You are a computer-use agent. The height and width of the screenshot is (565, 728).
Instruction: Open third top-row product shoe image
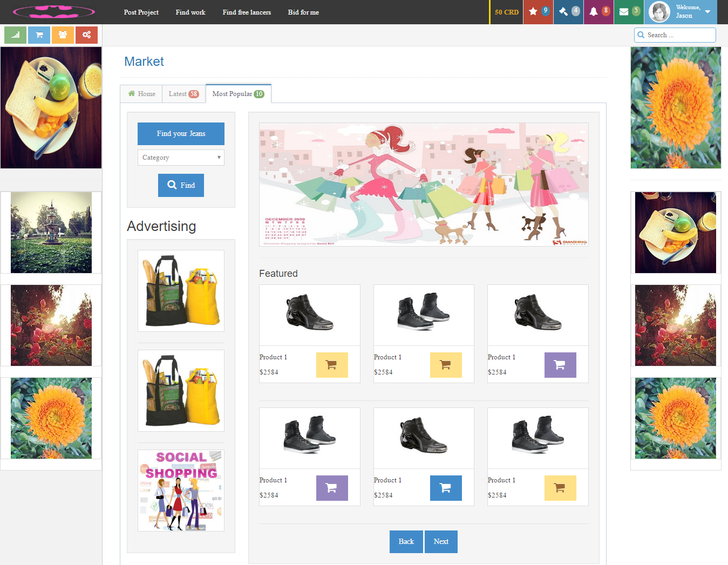pos(538,315)
